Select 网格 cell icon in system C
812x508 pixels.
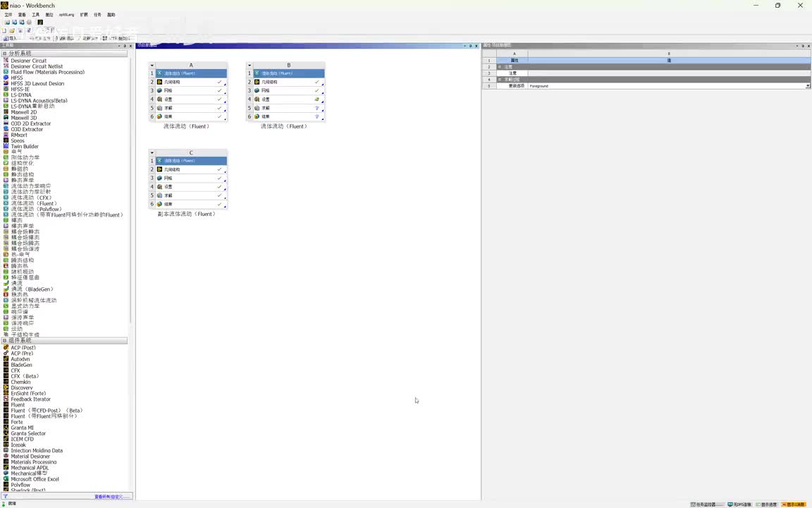pos(159,179)
